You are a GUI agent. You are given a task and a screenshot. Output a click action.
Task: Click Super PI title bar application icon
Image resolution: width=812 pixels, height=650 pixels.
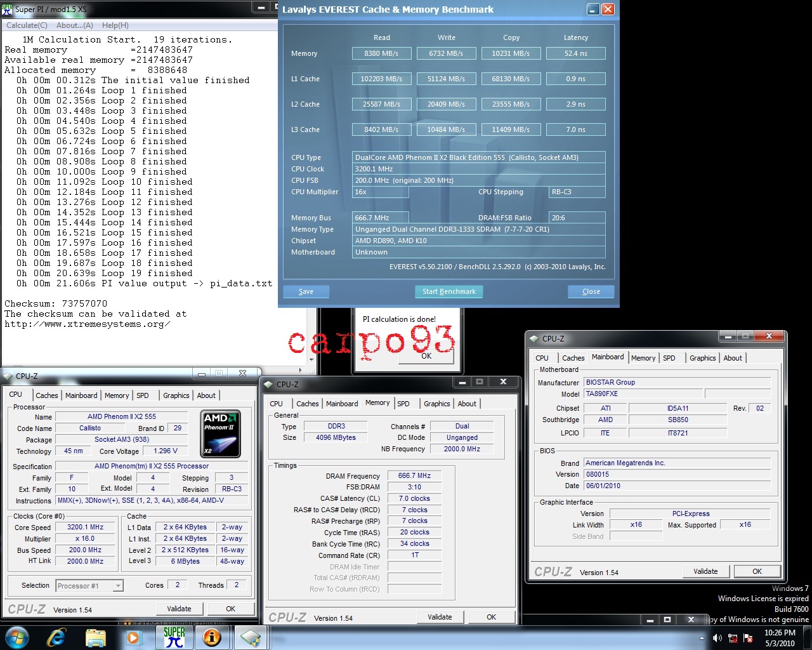point(8,9)
